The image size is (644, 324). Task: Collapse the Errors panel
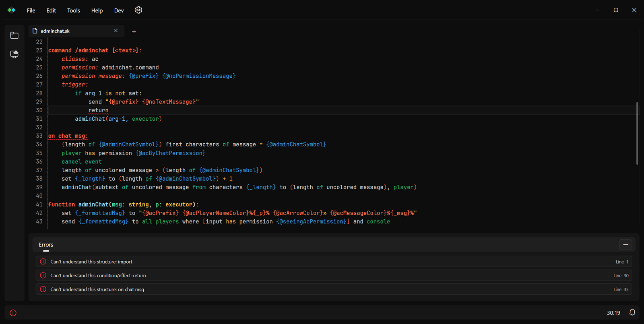(625, 245)
